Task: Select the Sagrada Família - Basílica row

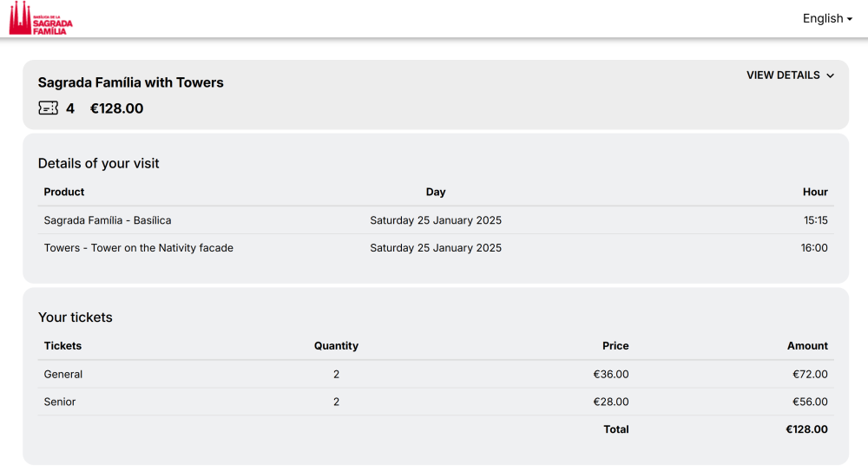Action: pos(436,220)
